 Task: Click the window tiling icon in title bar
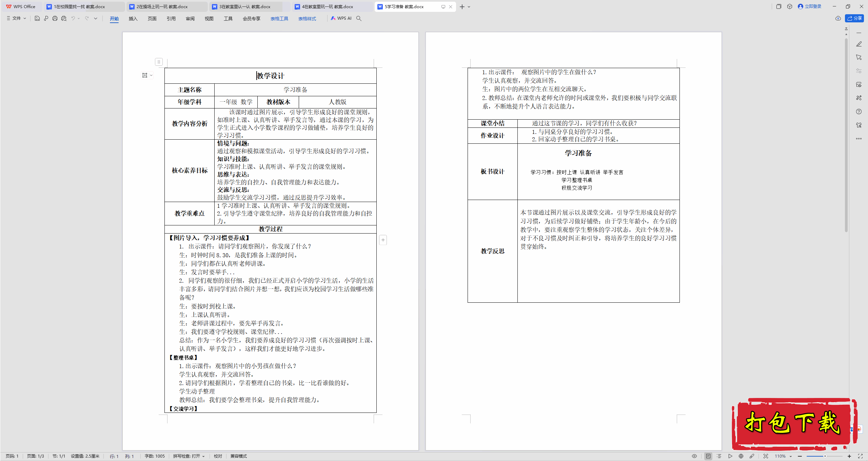[x=779, y=6]
